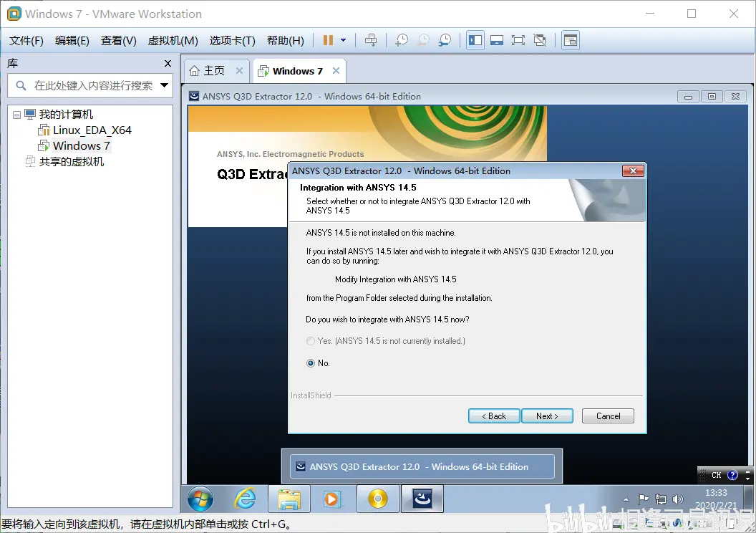The image size is (756, 533).
Task: Open the 帮助(H) menu
Action: pyautogui.click(x=286, y=41)
